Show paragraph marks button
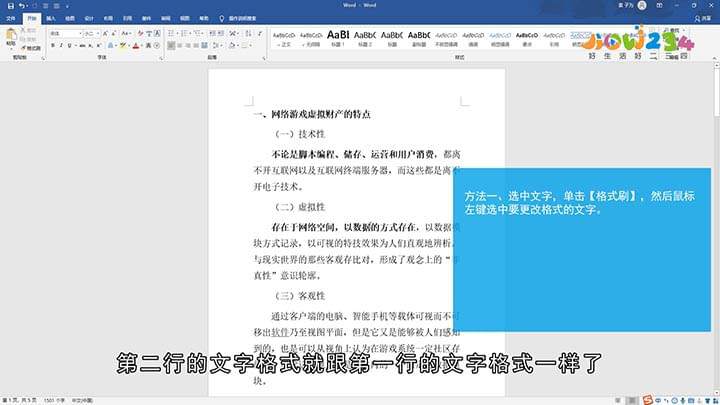The height and width of the screenshot is (405, 720). [260, 34]
